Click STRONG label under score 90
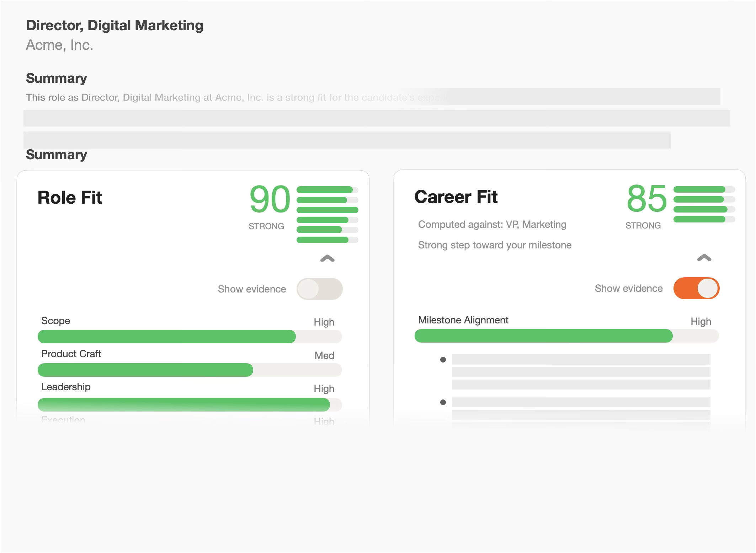 266,226
